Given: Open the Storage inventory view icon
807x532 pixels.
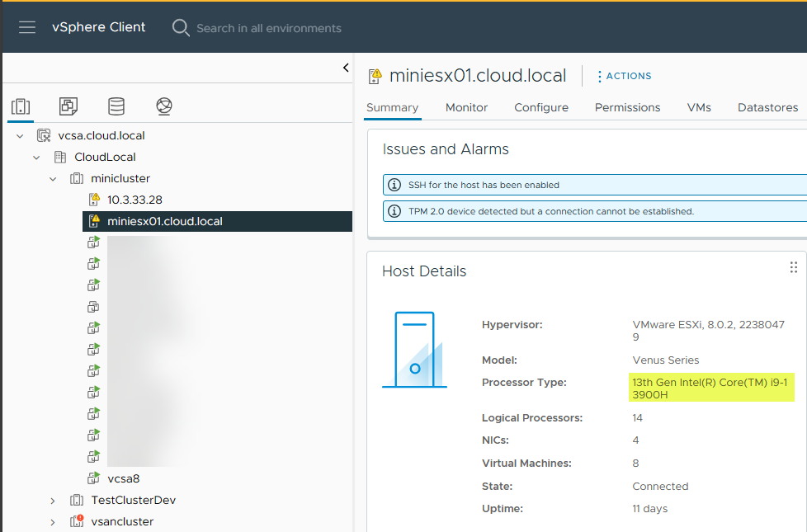Looking at the screenshot, I should pyautogui.click(x=116, y=106).
